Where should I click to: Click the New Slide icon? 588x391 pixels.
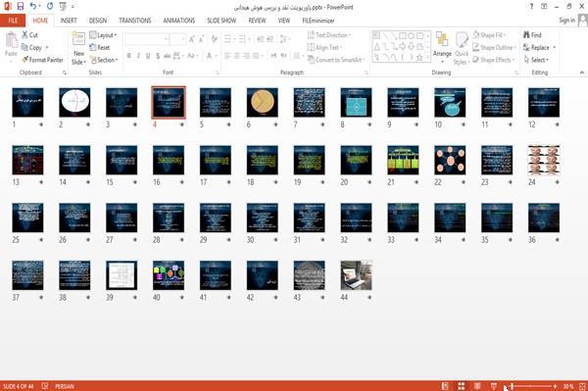click(x=78, y=39)
